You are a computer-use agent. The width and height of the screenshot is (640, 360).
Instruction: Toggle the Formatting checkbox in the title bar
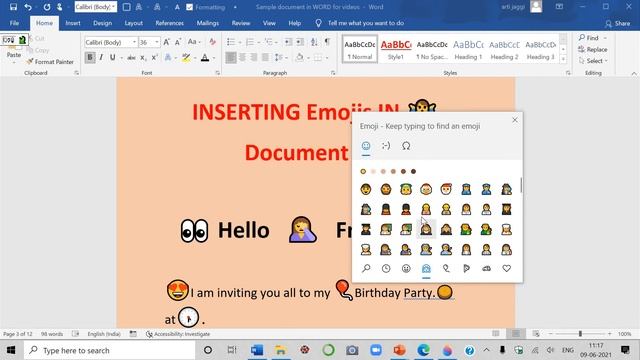189,7
